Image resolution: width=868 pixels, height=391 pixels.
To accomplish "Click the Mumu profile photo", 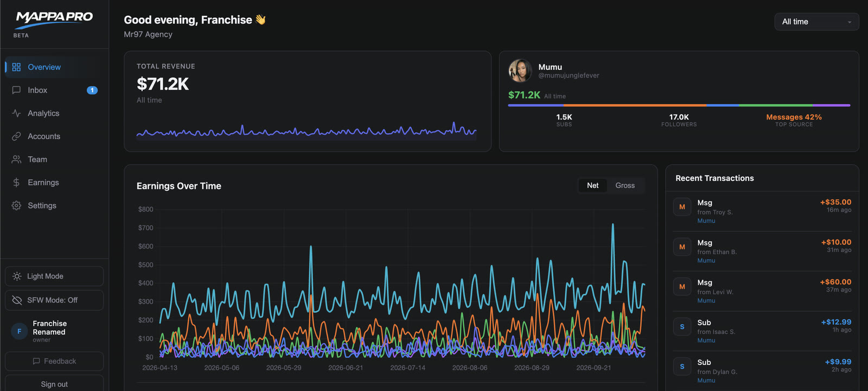I will tap(520, 71).
